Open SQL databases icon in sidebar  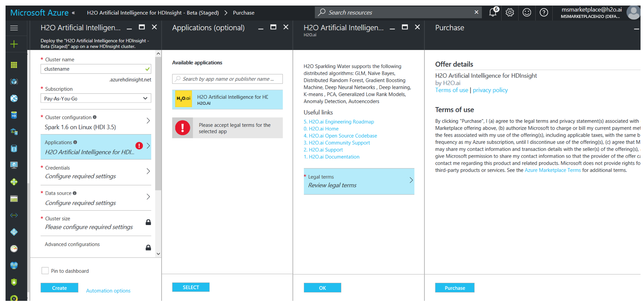(x=14, y=115)
